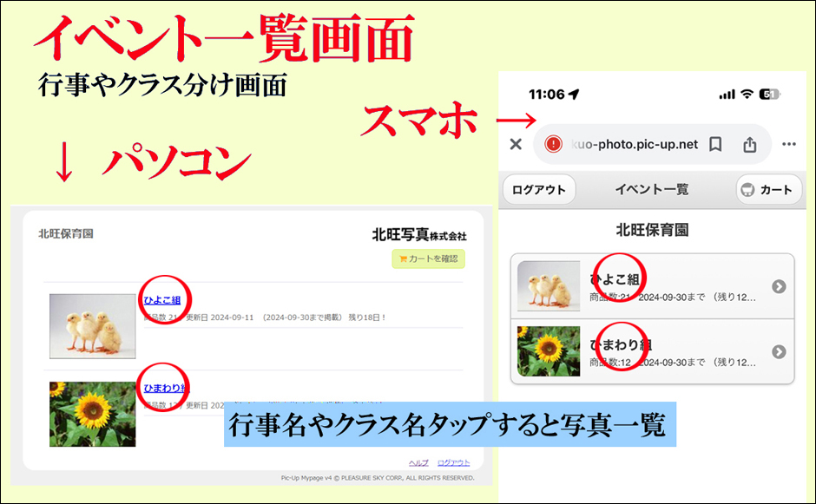Open the three-dot more menu in mobile browser

[x=789, y=144]
